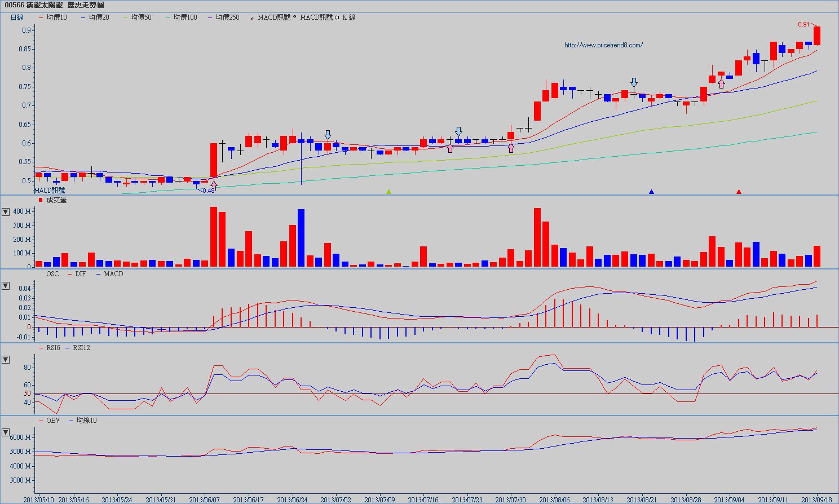Screen dimensions: 839x504
Task: Click the pink buy arrow near 0.76 candle
Action: 721,84
